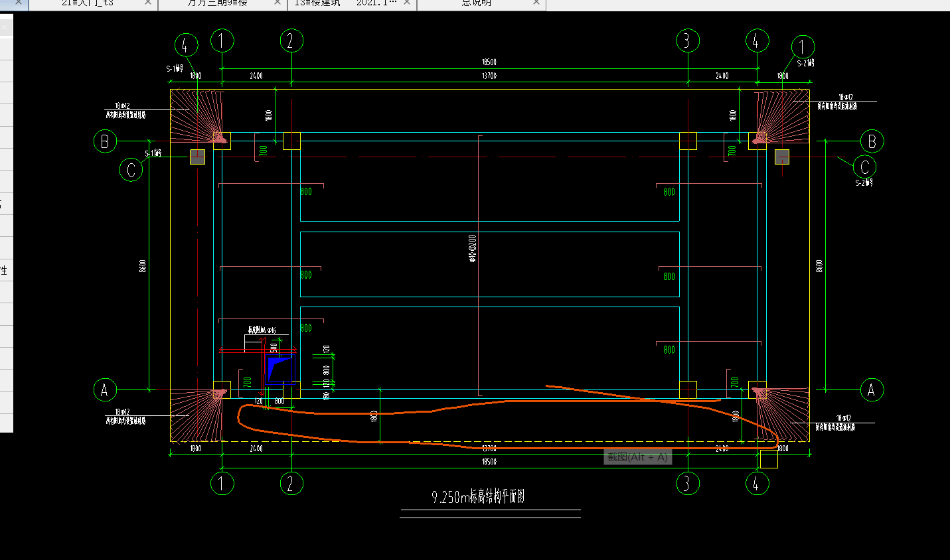Click the drawing title 9.250m标高结构平面图
The width and height of the screenshot is (950, 560).
pos(478,496)
